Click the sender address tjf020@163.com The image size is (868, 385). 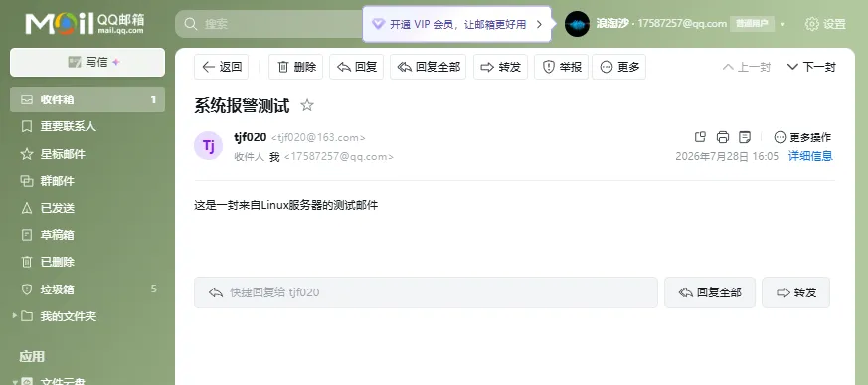coord(318,138)
